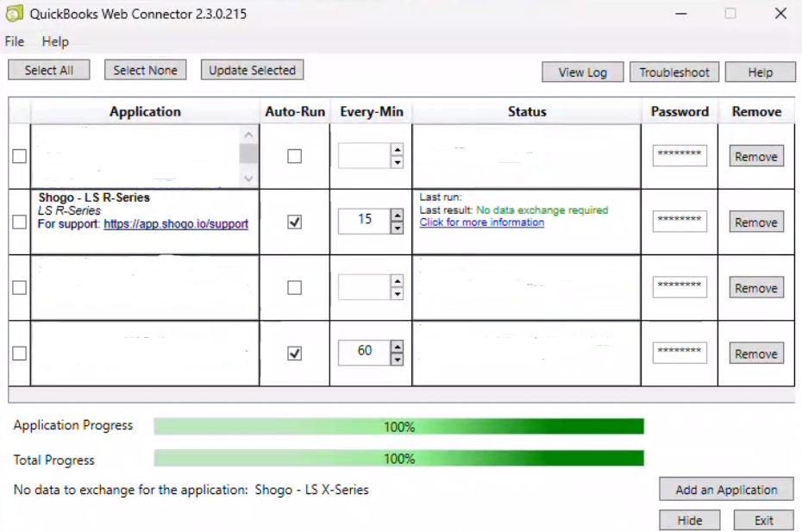This screenshot has width=802, height=532.
Task: Disable Auto-Run for the 60-minute row
Action: pos(295,354)
